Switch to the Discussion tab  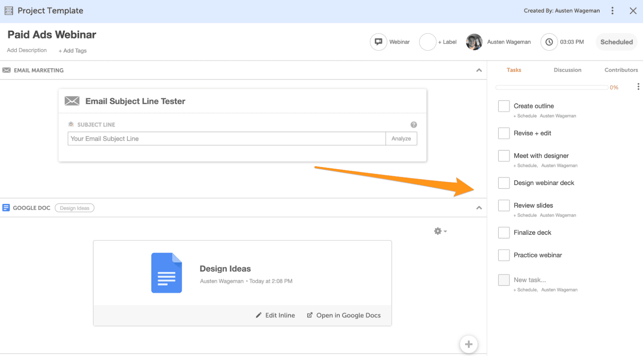coord(567,70)
